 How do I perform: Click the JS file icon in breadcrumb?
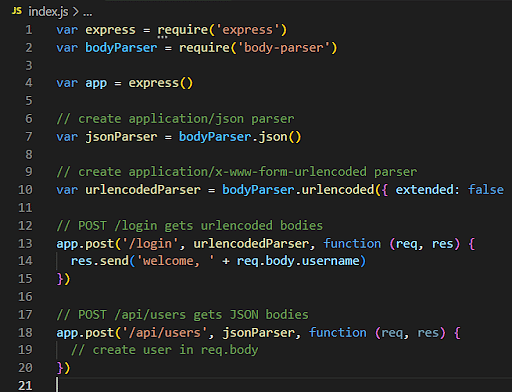point(17,11)
